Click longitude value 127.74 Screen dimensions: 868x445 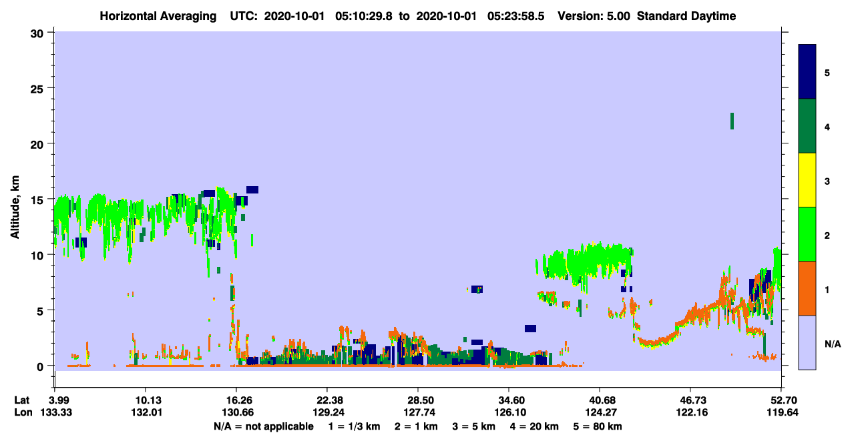(418, 412)
